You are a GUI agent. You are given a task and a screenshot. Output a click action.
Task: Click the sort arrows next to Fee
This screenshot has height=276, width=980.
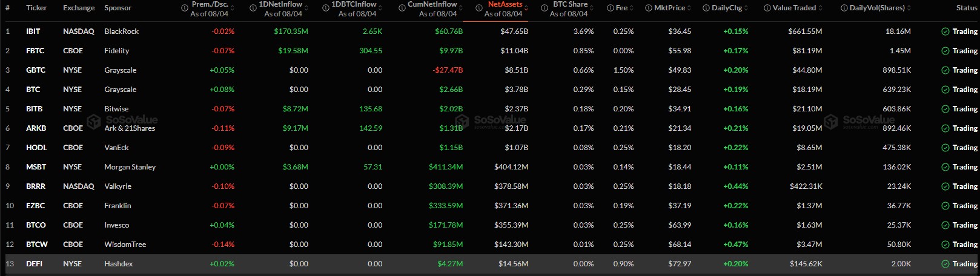click(632, 8)
